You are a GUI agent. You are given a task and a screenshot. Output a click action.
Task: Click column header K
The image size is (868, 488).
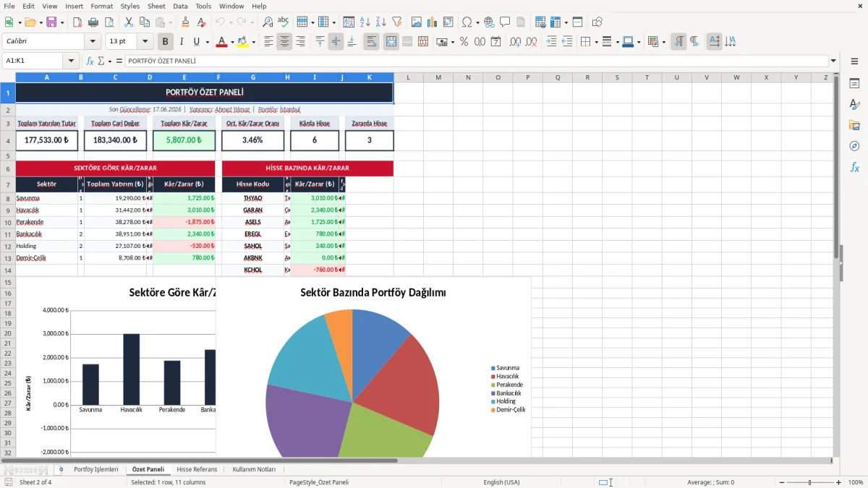[370, 77]
